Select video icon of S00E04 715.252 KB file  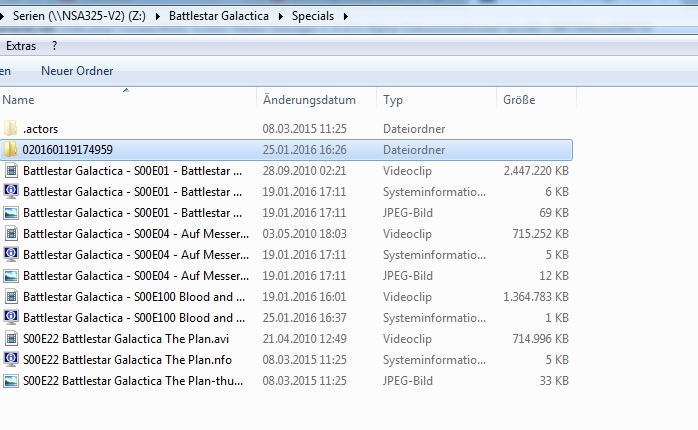(11, 234)
